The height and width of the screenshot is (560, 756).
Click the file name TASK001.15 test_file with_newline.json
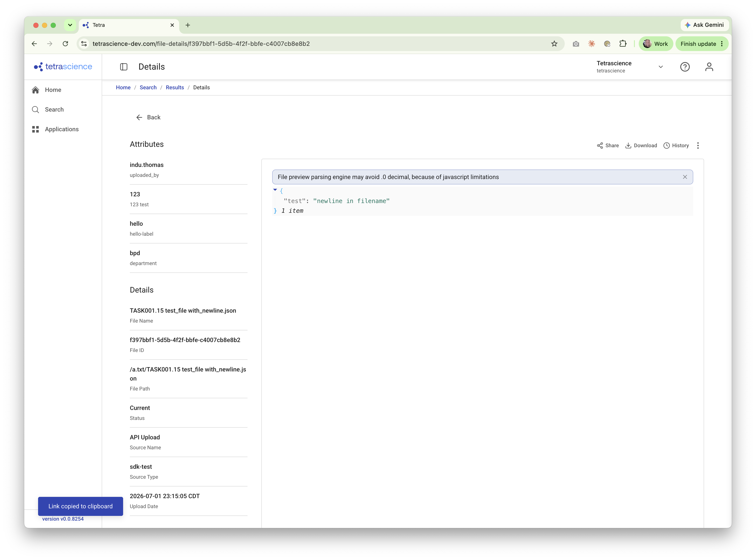(183, 310)
